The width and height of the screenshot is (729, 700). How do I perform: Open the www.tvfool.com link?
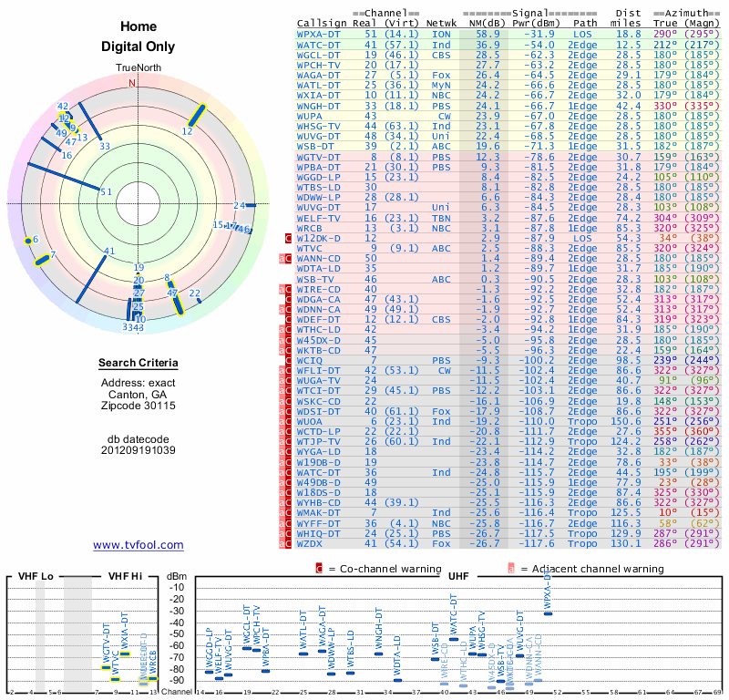click(139, 545)
